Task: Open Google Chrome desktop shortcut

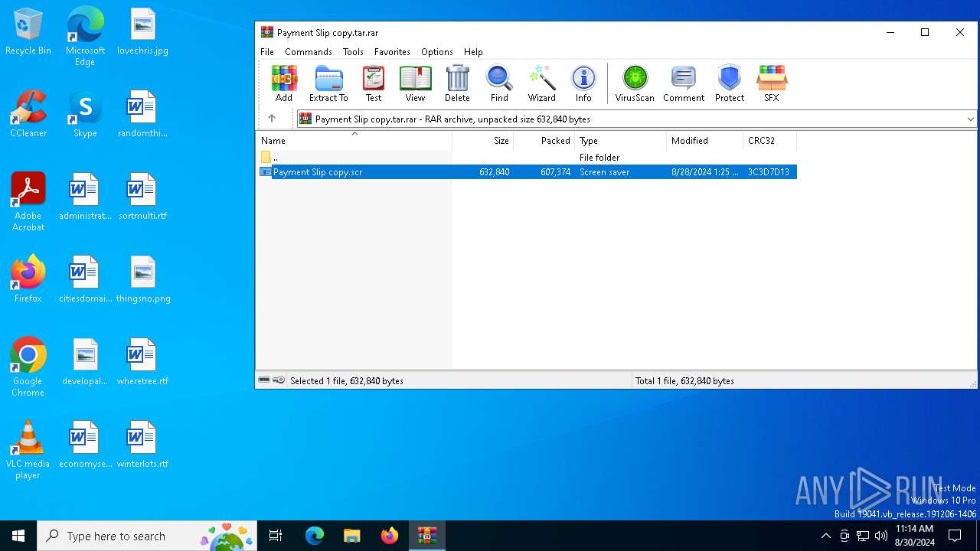Action: click(28, 367)
